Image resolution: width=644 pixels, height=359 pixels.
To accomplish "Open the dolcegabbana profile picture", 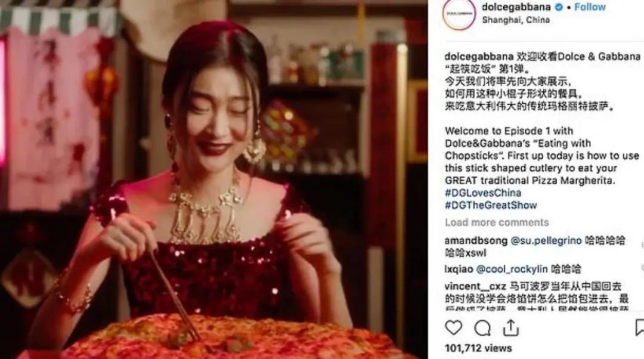I will click(459, 14).
